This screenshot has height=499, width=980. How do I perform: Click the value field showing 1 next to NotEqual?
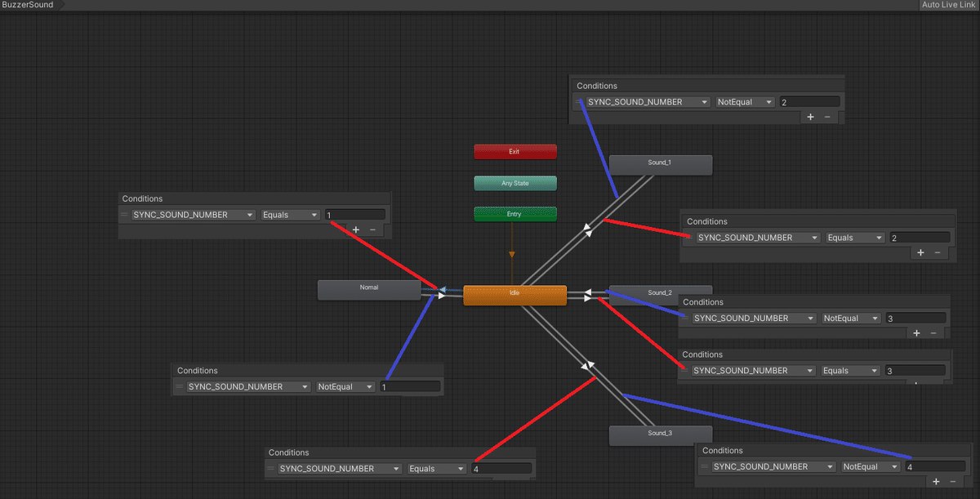pos(410,386)
